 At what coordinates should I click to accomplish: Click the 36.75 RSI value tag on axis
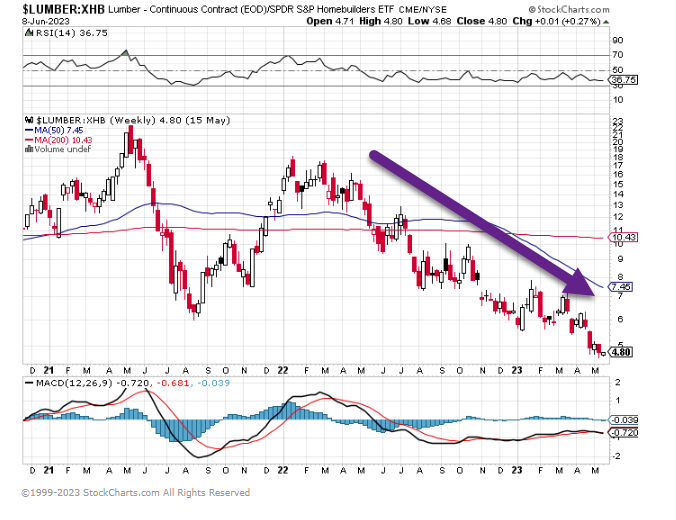click(622, 80)
